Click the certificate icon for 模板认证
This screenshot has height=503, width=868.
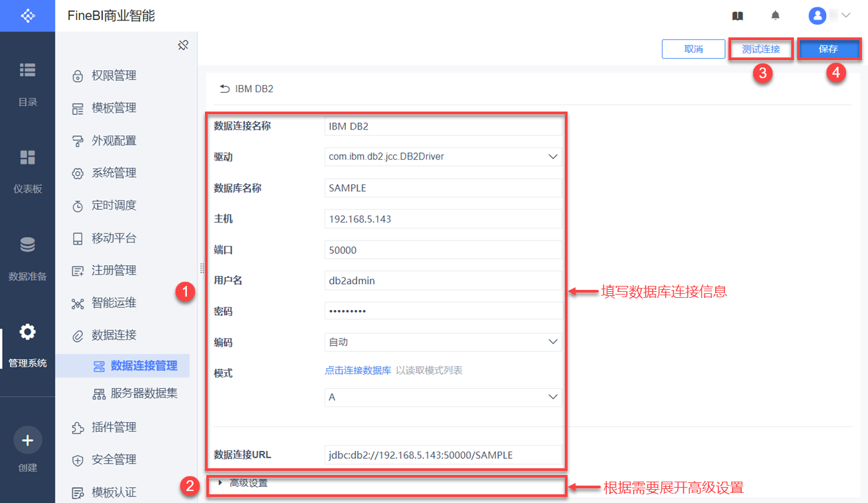pyautogui.click(x=77, y=493)
